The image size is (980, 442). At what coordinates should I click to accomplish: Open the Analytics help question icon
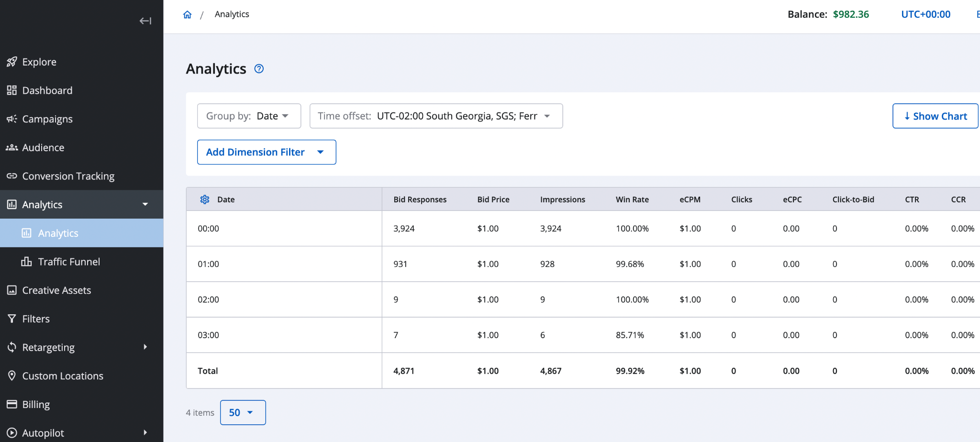pos(259,69)
